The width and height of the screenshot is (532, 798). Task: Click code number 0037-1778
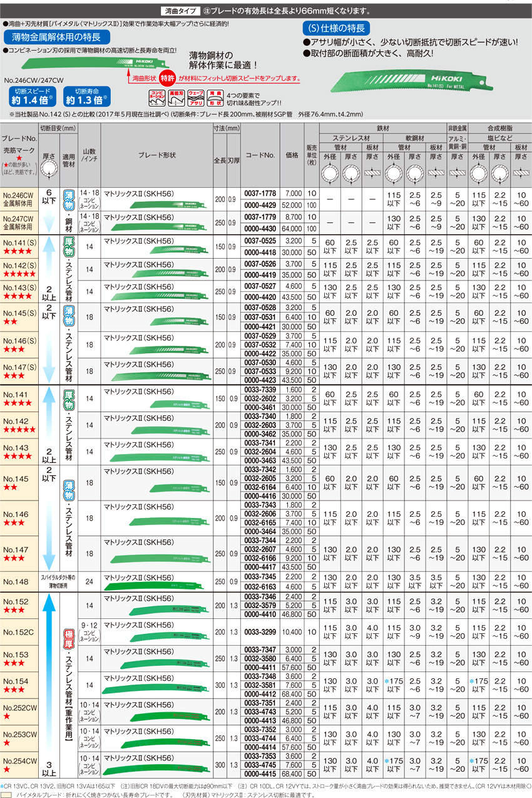(260, 195)
